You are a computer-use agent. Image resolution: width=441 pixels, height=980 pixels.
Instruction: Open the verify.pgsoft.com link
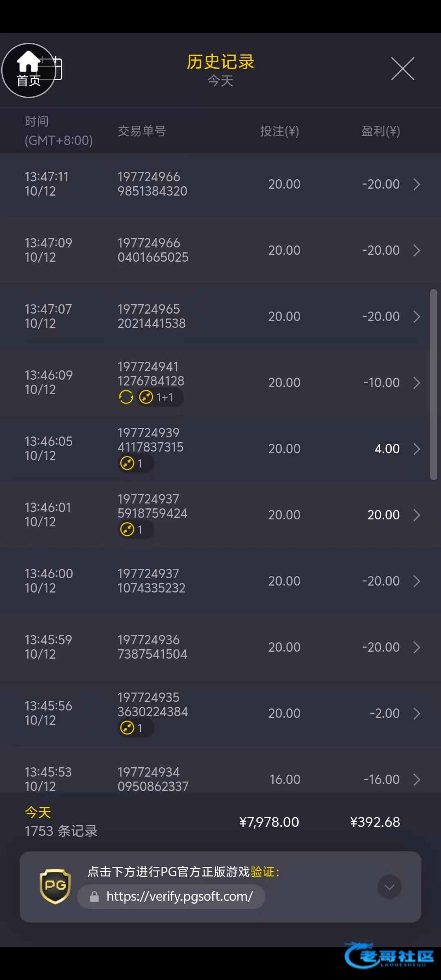180,897
